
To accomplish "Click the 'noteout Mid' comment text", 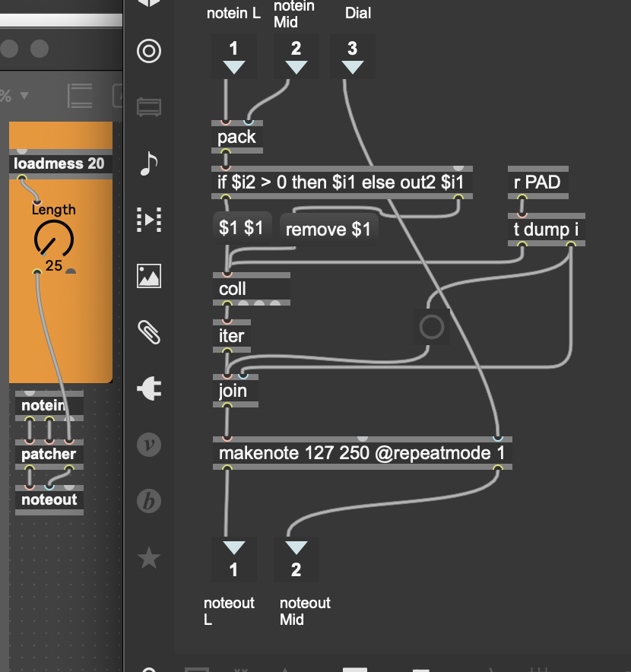I will coord(305,611).
